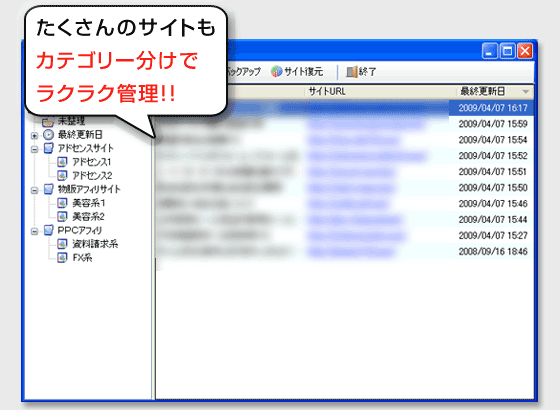Click the サイト復元 globe icon
Viewport: 560px width, 410px height.
click(276, 71)
